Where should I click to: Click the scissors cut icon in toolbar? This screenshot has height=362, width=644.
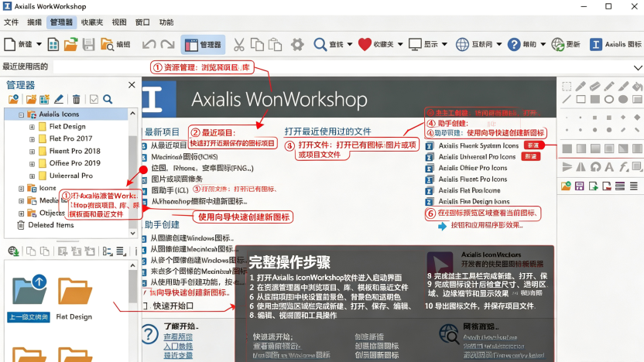(x=238, y=44)
